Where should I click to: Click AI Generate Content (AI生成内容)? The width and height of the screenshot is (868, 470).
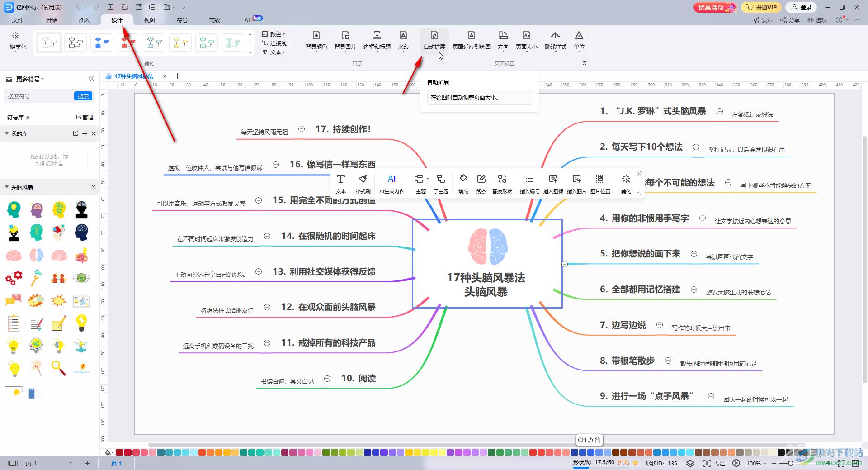392,184
